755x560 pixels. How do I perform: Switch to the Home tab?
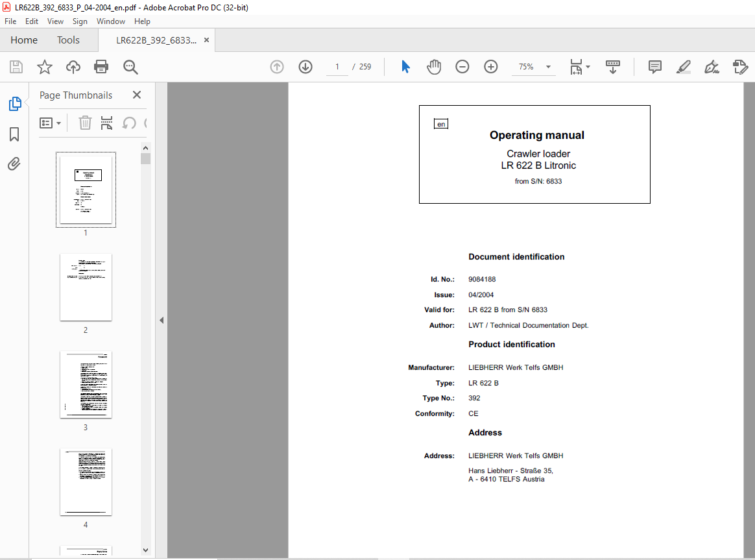click(24, 40)
